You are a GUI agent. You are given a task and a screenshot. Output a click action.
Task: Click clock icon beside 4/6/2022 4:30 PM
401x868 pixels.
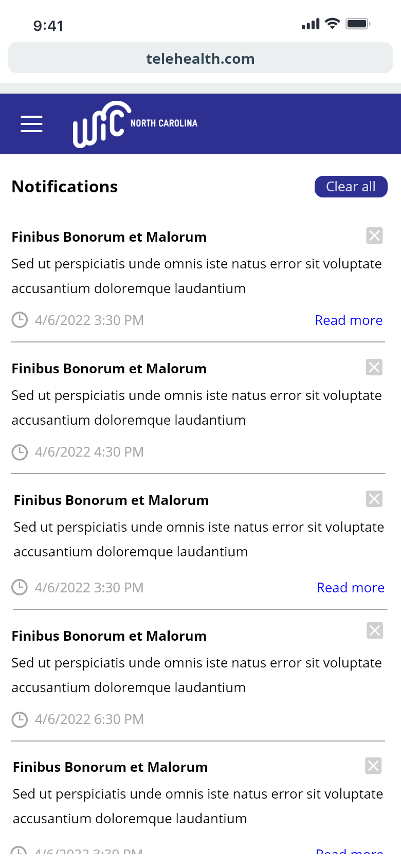point(20,452)
